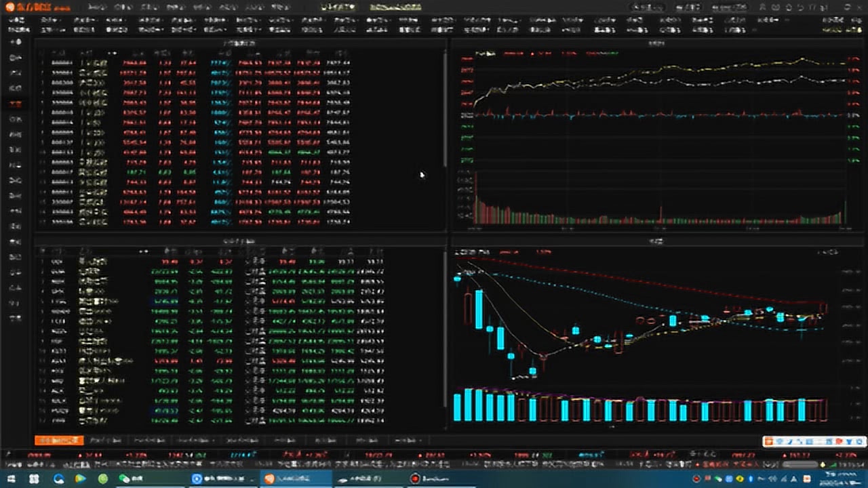
Task: Select the orange highlighted item in left sidebar
Action: pyautogui.click(x=15, y=104)
